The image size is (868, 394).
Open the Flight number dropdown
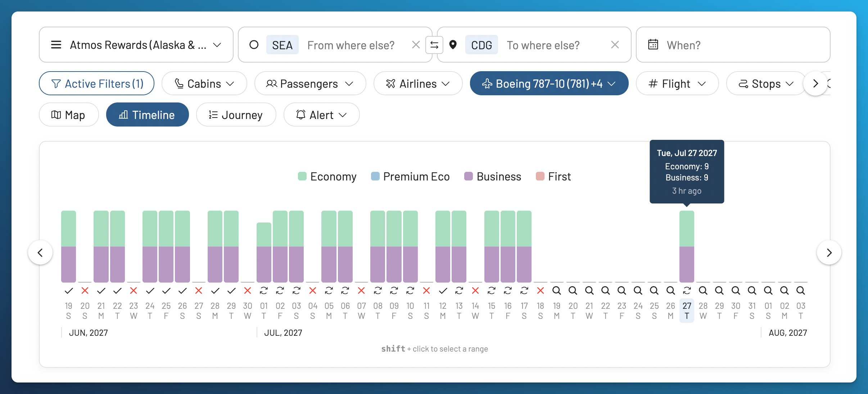(677, 83)
